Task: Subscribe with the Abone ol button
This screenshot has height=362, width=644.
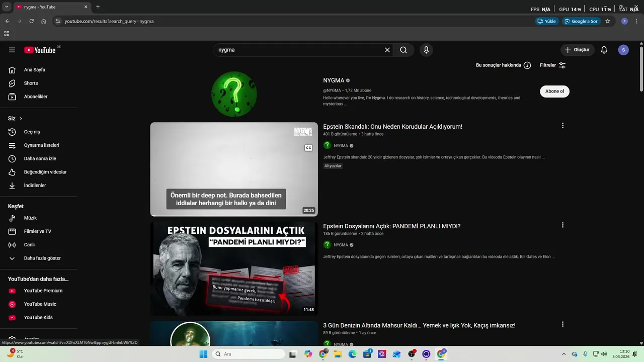Action: [x=554, y=91]
